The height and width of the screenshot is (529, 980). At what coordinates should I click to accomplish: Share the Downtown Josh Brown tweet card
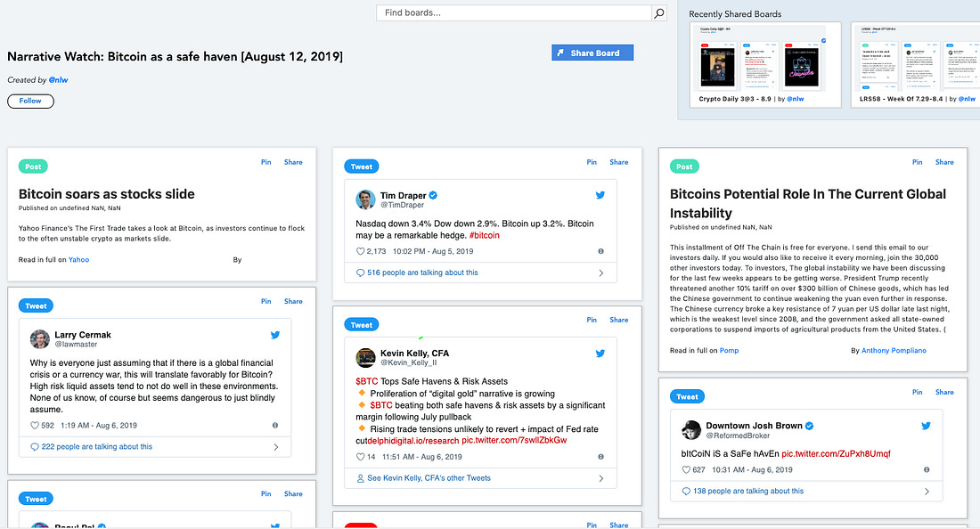coord(944,392)
